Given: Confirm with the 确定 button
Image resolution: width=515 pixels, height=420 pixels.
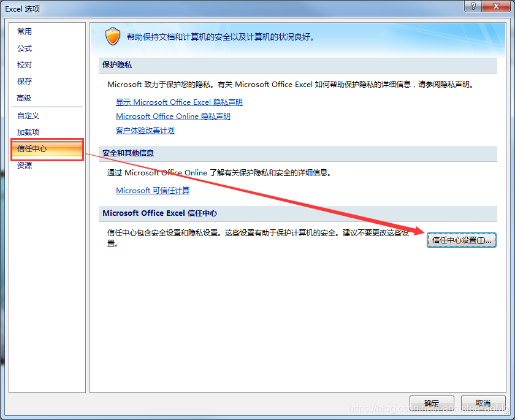Looking at the screenshot, I should pos(432,403).
